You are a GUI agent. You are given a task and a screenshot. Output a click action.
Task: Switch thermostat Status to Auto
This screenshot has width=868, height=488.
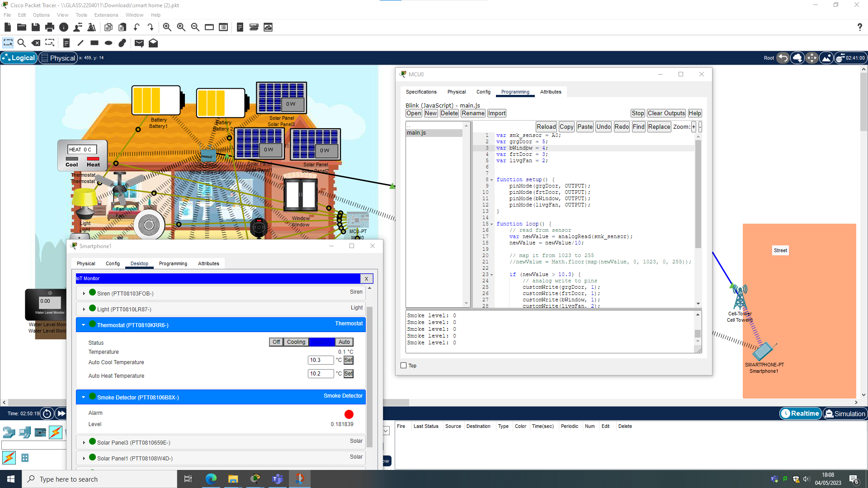(x=344, y=342)
